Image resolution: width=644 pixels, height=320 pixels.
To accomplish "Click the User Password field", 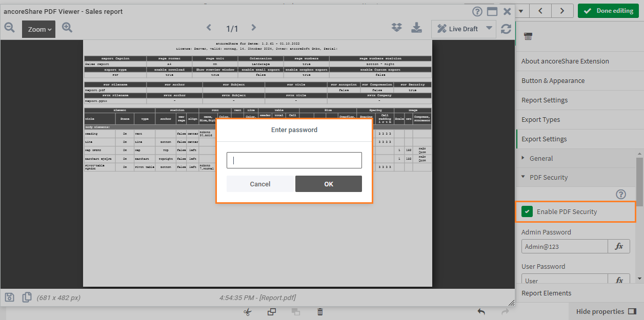I will (565, 280).
